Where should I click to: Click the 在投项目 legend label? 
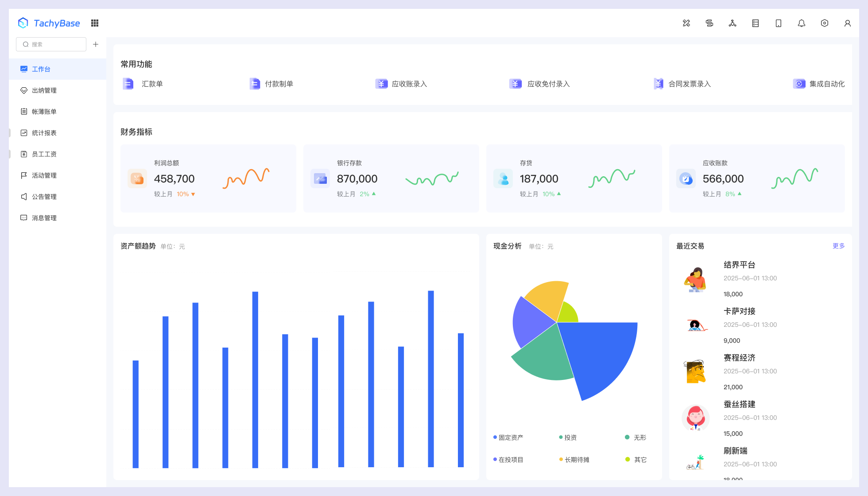pos(511,460)
